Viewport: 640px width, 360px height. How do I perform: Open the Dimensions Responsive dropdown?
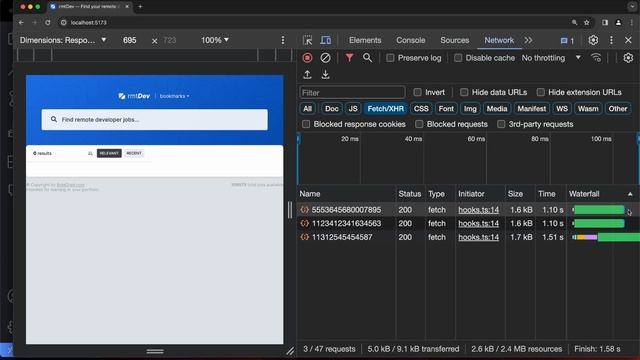point(63,40)
